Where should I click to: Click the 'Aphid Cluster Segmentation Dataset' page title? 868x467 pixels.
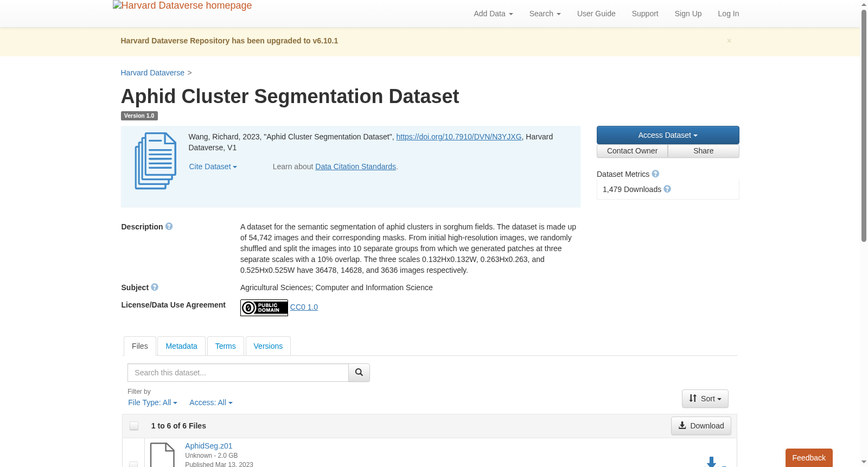pos(290,97)
